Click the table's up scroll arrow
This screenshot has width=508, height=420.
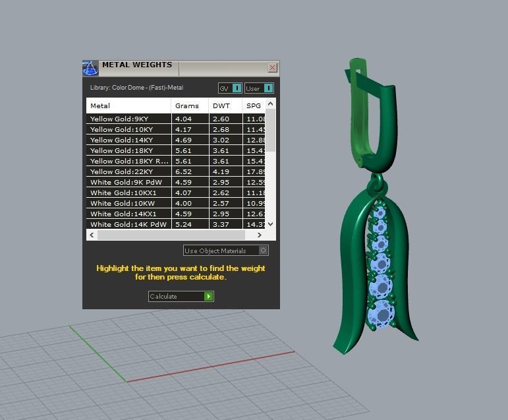[271, 104]
